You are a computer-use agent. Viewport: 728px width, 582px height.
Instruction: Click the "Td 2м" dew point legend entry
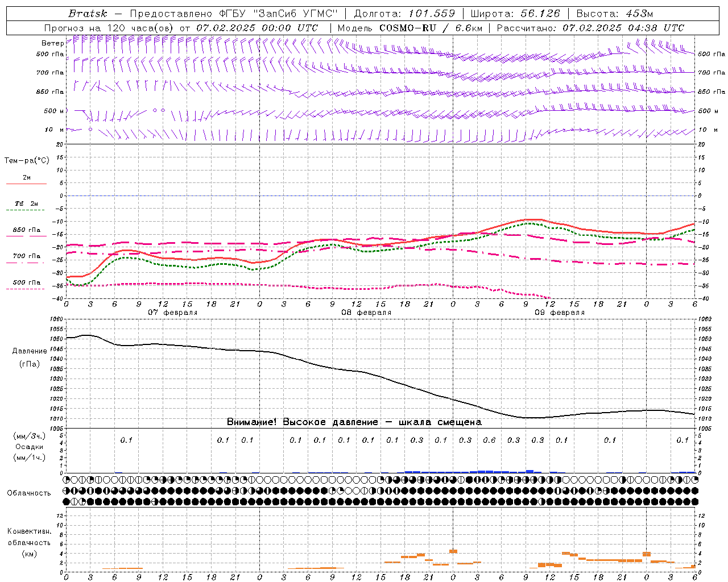click(26, 203)
